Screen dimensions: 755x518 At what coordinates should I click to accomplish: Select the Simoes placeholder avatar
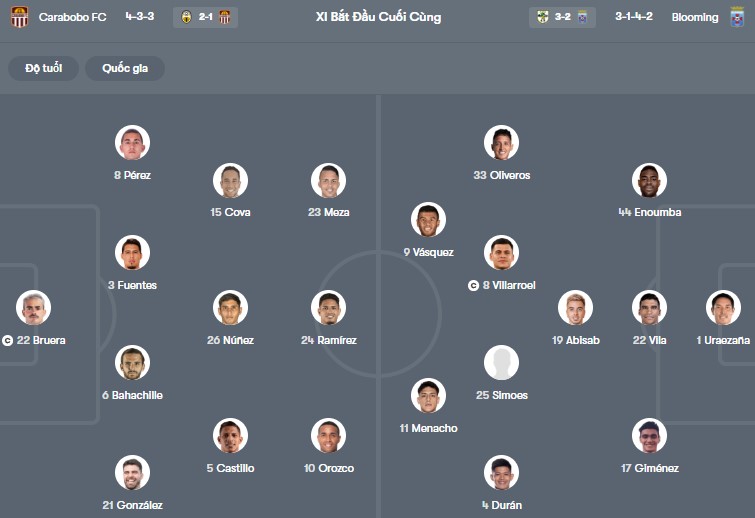pyautogui.click(x=501, y=363)
